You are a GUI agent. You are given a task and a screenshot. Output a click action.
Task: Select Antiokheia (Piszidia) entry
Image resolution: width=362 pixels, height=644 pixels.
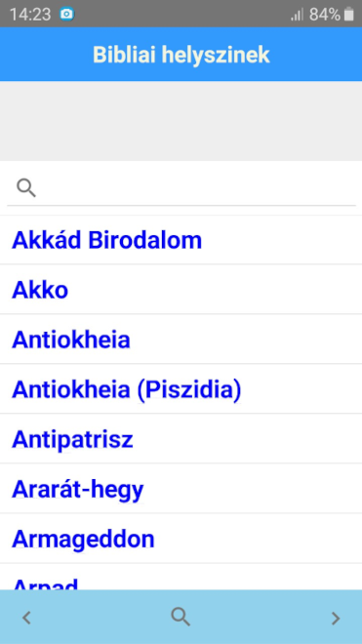pyautogui.click(x=181, y=389)
